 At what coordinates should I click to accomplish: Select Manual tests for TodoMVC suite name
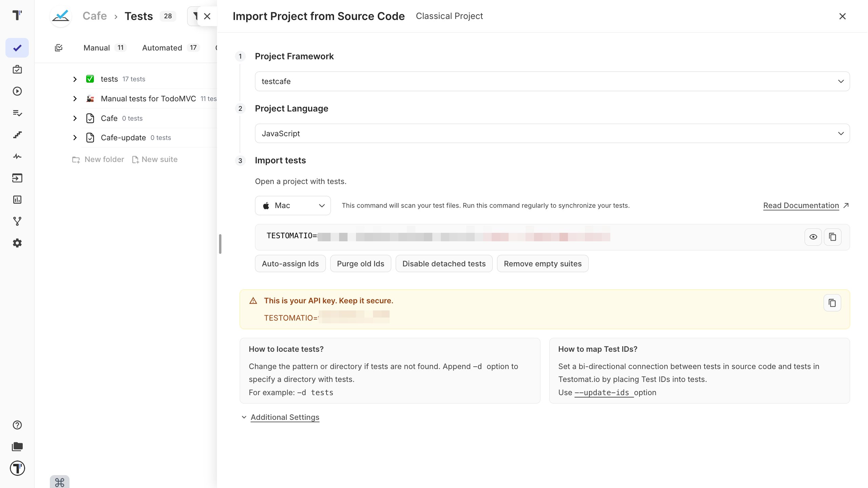148,99
